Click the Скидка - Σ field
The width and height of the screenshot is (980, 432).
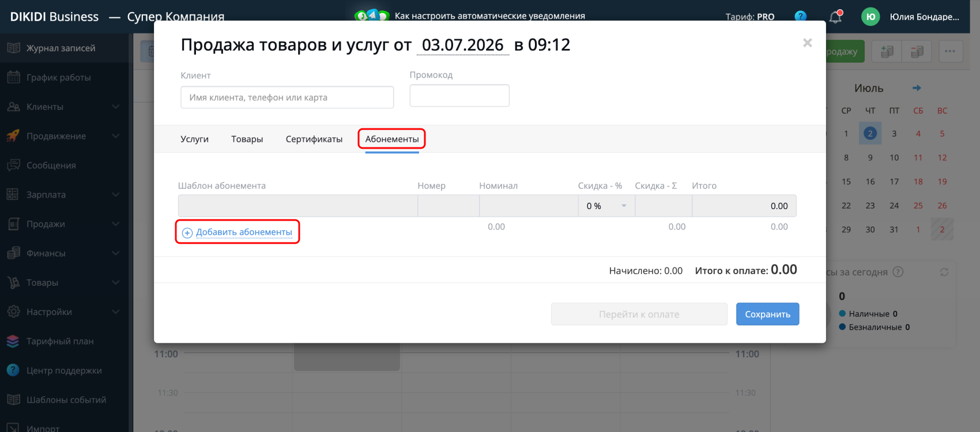point(664,206)
